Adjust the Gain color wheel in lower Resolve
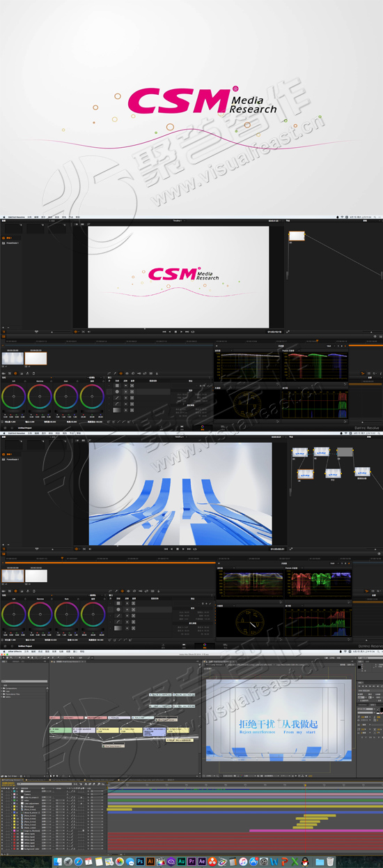 [x=66, y=614]
